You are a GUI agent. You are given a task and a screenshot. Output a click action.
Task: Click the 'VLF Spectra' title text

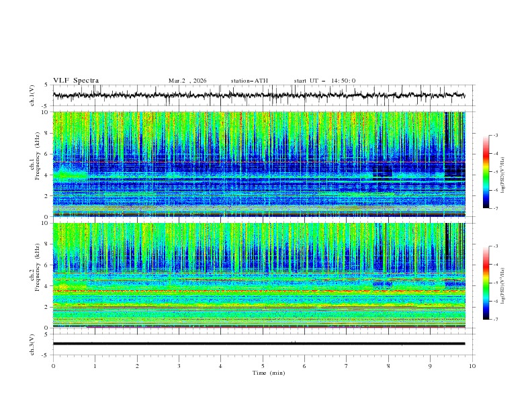76,81
